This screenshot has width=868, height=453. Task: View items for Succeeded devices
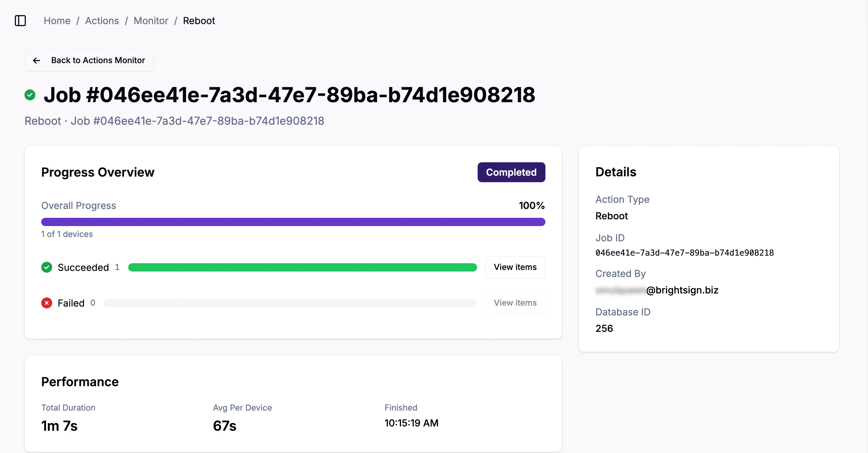pos(515,267)
